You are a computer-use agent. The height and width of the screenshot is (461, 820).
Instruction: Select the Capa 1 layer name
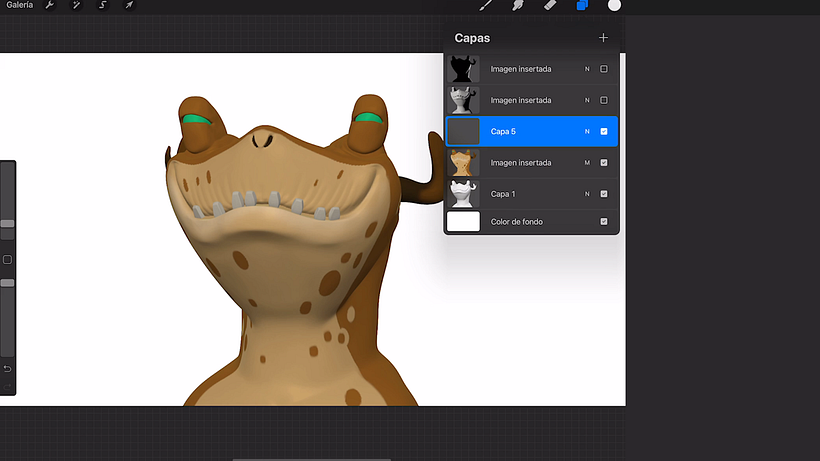point(503,194)
